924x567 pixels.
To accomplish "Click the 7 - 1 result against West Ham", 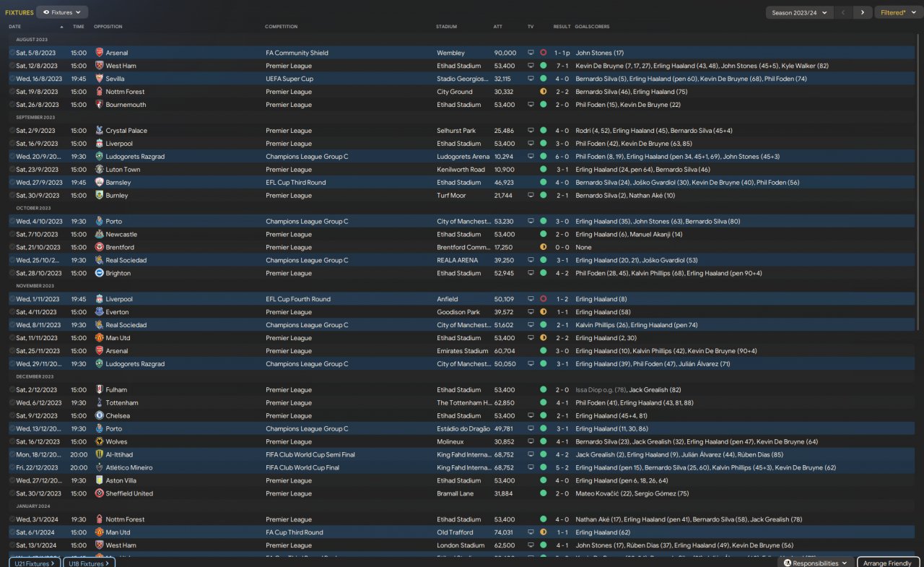I will (x=562, y=66).
